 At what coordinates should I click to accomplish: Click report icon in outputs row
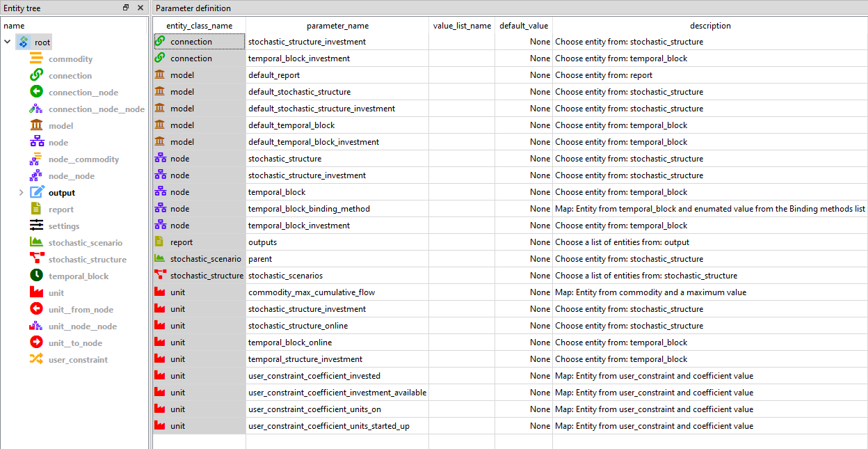[160, 242]
